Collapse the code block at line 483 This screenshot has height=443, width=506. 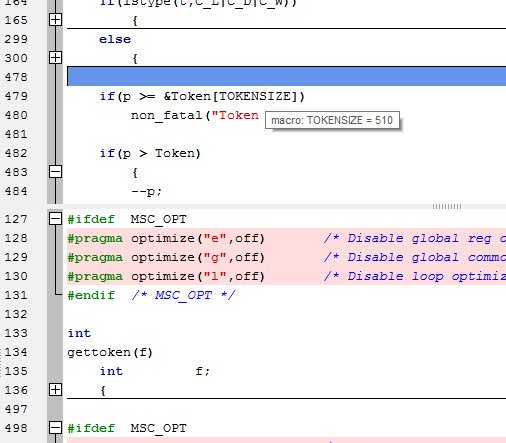pyautogui.click(x=55, y=172)
